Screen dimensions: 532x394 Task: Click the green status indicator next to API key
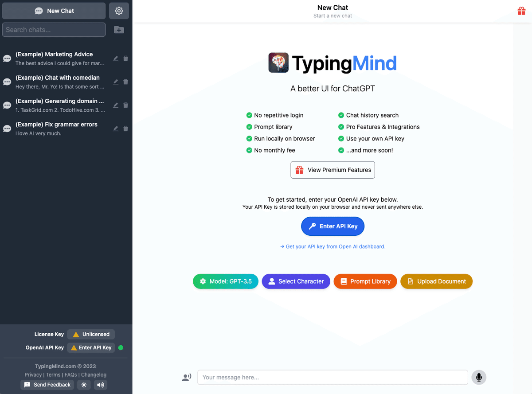(121, 347)
